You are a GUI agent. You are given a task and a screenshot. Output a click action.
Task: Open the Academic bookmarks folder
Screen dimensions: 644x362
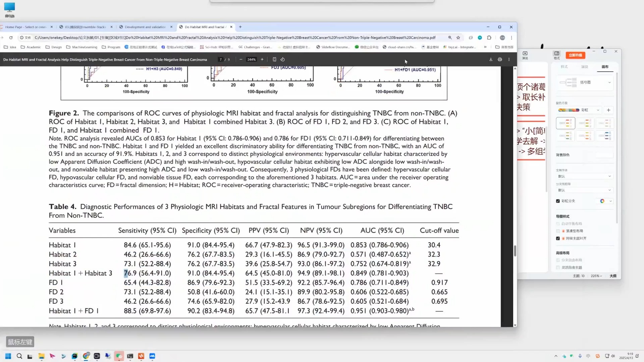click(x=31, y=47)
